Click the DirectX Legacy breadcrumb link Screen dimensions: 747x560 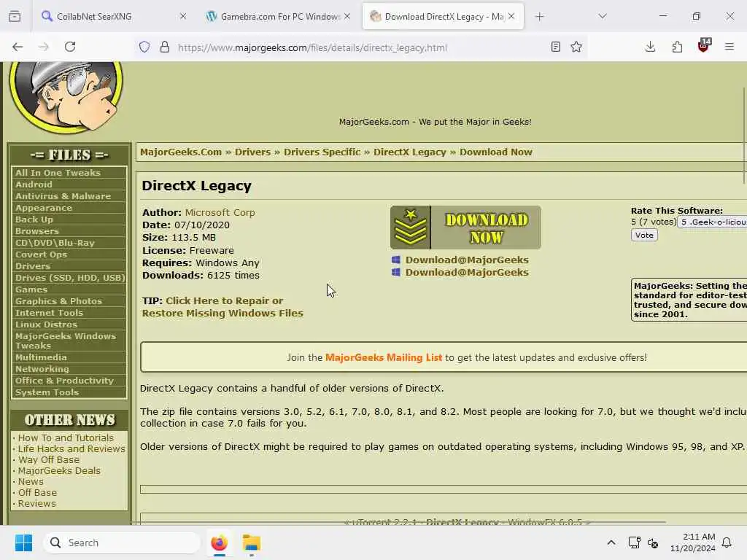tap(410, 152)
